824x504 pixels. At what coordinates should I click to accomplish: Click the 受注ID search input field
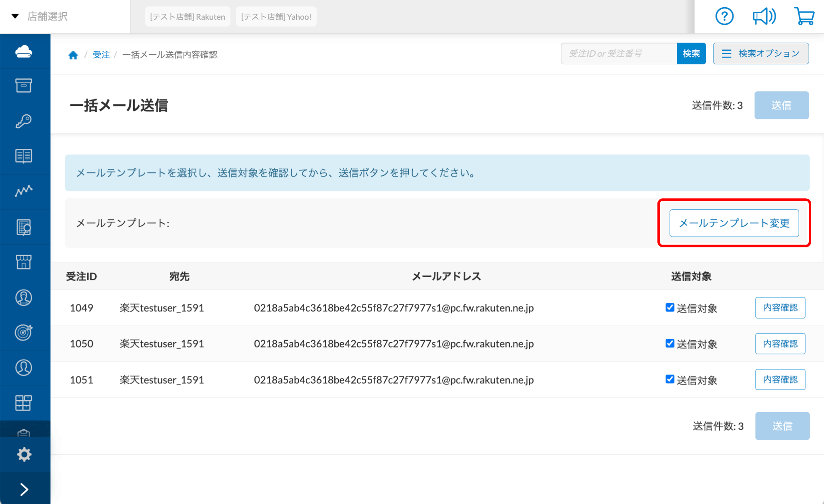618,53
